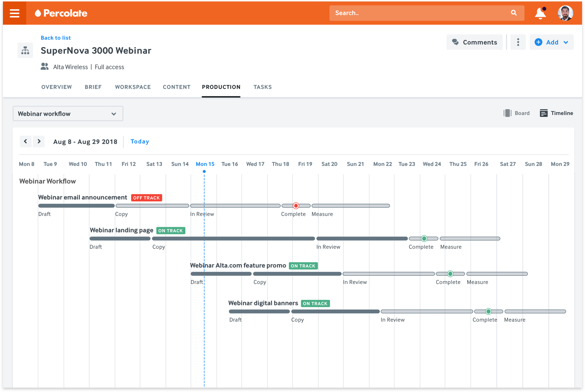Select red Complete milestone on email announcement

pos(296,206)
